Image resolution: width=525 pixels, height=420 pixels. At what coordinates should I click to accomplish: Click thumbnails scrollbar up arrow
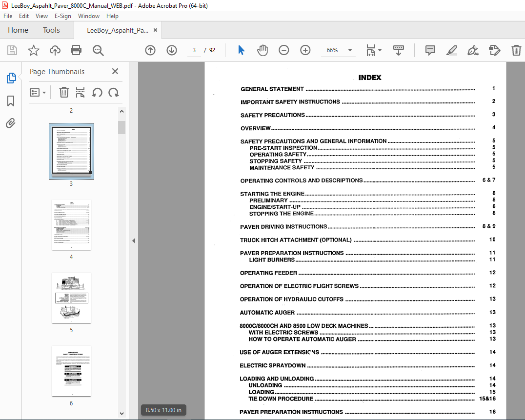point(121,111)
